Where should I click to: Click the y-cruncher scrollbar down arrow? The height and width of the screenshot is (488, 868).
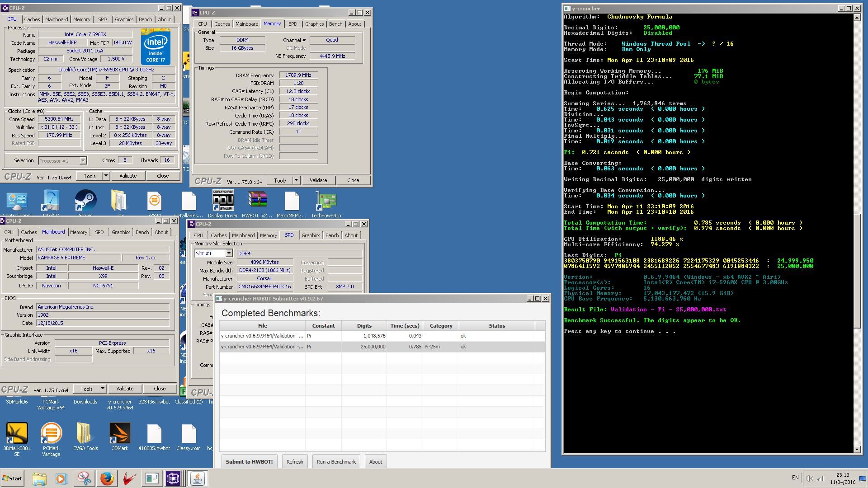(x=857, y=450)
